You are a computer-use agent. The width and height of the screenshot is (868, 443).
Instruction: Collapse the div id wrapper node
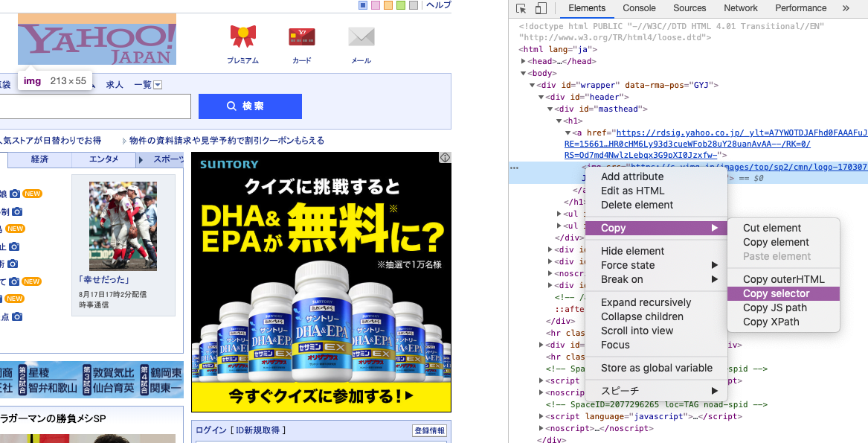point(533,86)
